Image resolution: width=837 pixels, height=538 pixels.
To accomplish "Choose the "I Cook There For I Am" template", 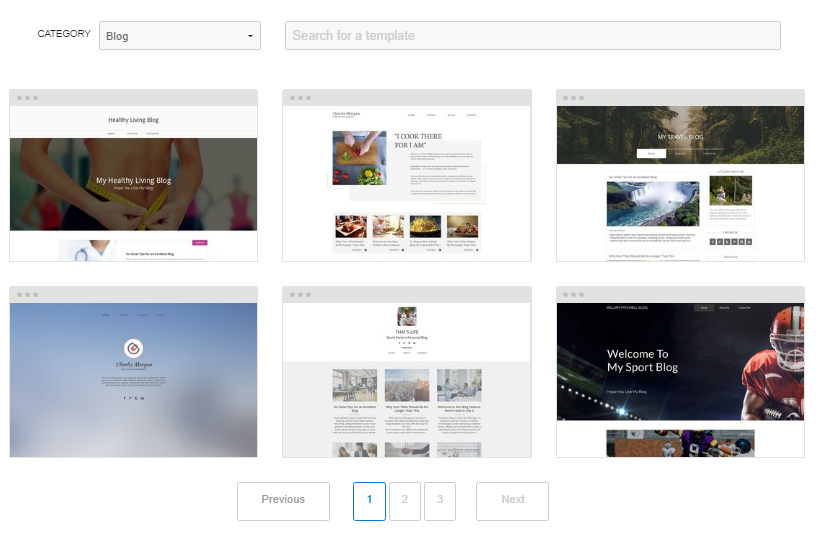I will (407, 176).
